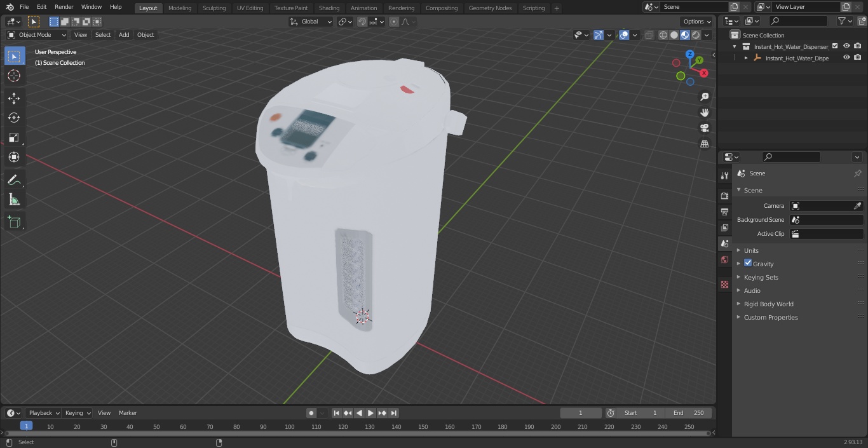Pin the Scene properties panel
Screen dimensions: 868x448
click(x=857, y=173)
